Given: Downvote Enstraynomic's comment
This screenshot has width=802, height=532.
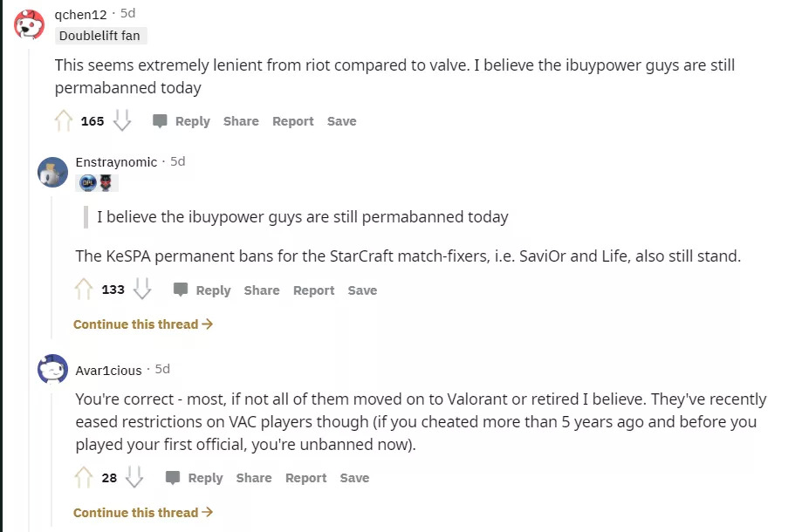Looking at the screenshot, I should click(142, 290).
